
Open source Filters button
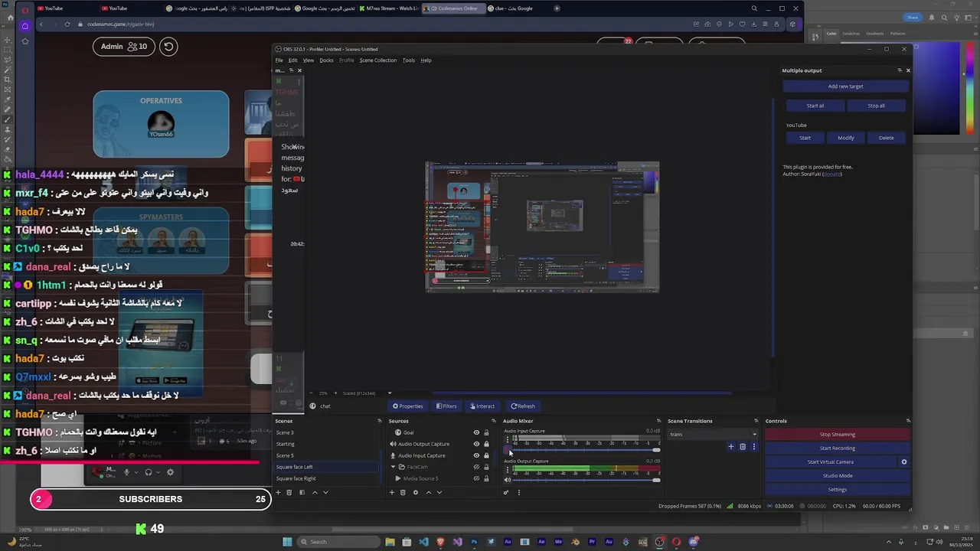[x=446, y=406]
